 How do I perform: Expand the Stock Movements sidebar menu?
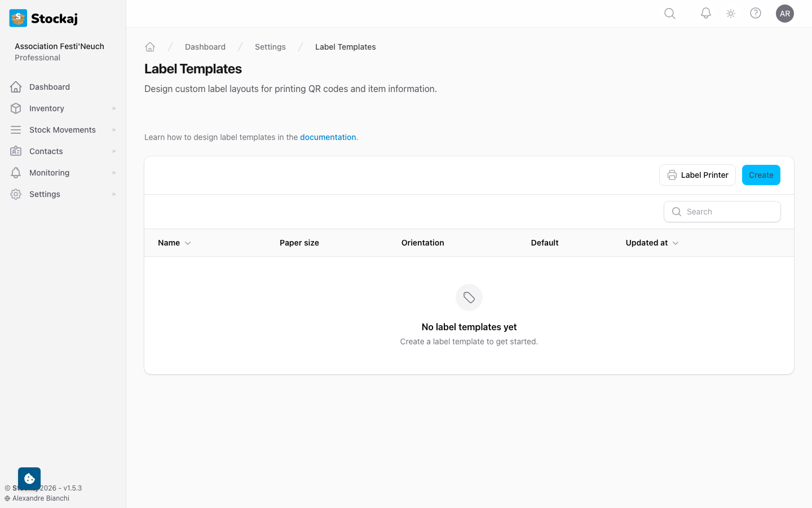(63, 130)
